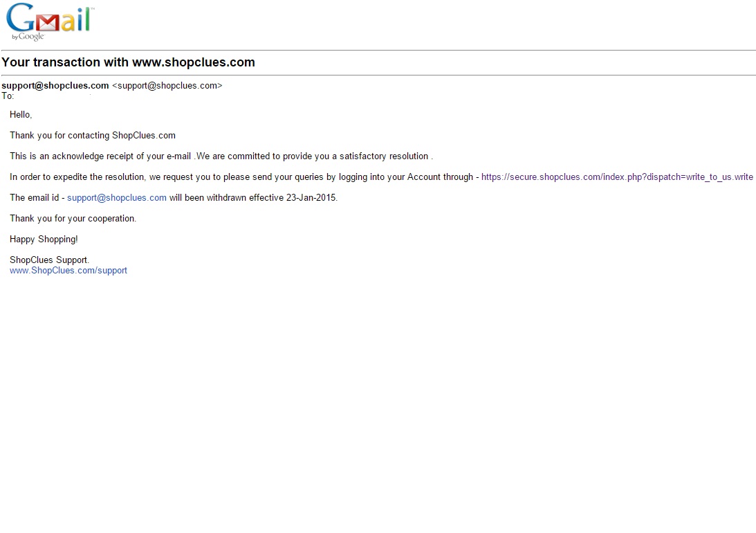The height and width of the screenshot is (533, 756).
Task: Click the 'To:' recipient label
Action: coord(8,96)
